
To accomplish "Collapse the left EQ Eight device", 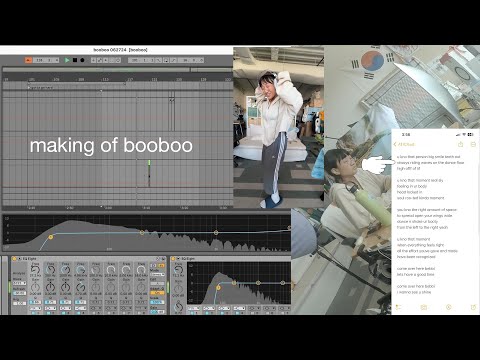I will (19, 259).
